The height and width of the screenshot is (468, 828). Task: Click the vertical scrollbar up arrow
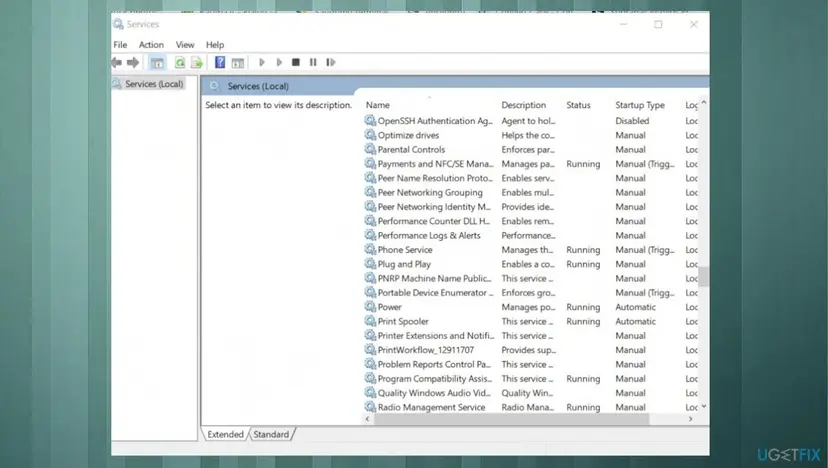pos(703,103)
